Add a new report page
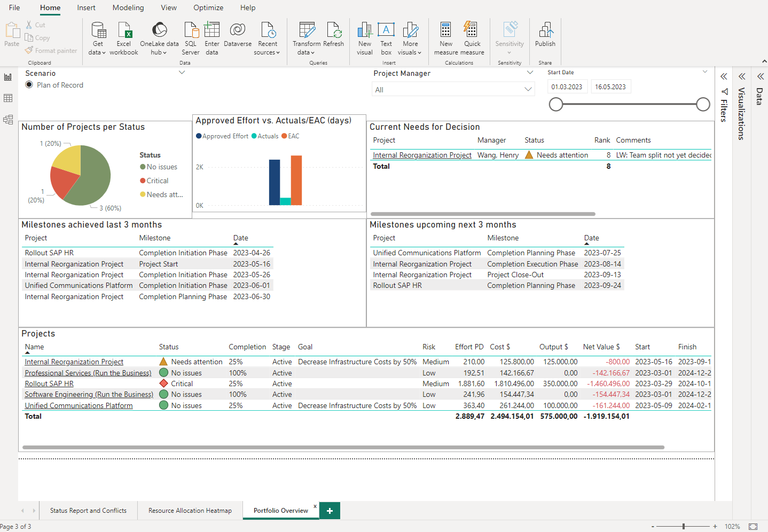Image resolution: width=768 pixels, height=532 pixels. tap(330, 511)
